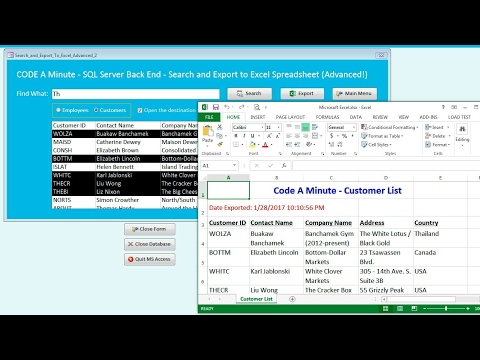Open the font size dropdown
The width and height of the screenshot is (480, 360).
[x=279, y=127]
